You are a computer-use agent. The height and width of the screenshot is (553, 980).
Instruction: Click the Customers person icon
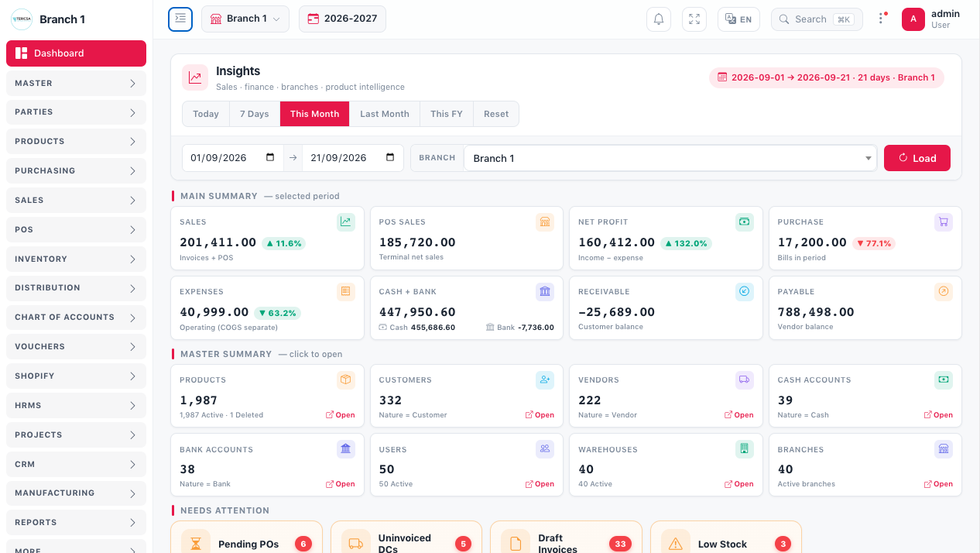click(545, 380)
